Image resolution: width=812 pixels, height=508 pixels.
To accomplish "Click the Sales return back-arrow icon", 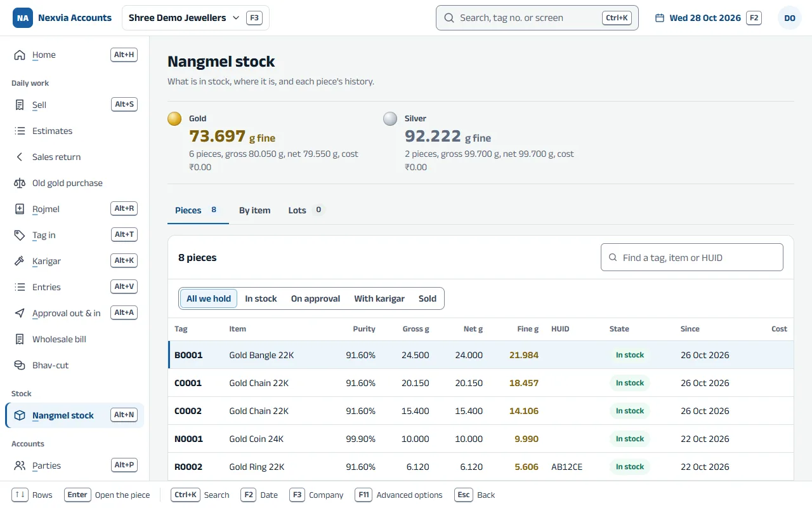I will pyautogui.click(x=20, y=157).
